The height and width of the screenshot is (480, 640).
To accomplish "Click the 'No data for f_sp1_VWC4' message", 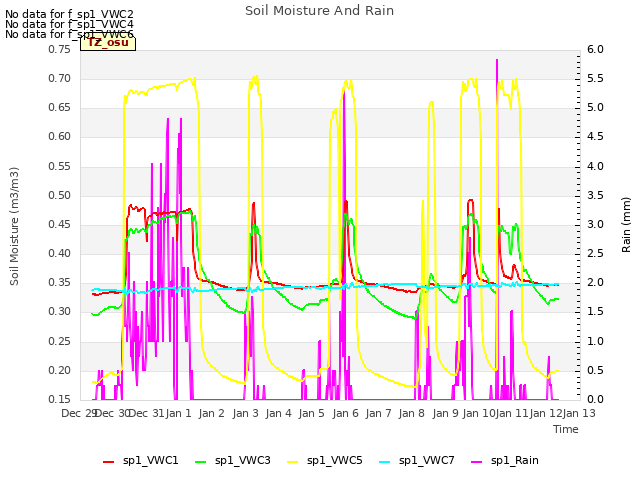I will pyautogui.click(x=69, y=24).
